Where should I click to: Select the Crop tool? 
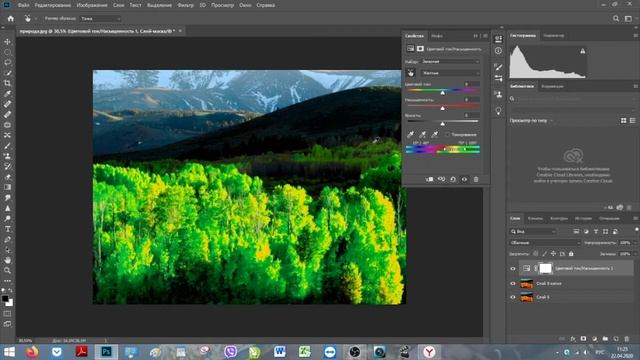pos(7,83)
